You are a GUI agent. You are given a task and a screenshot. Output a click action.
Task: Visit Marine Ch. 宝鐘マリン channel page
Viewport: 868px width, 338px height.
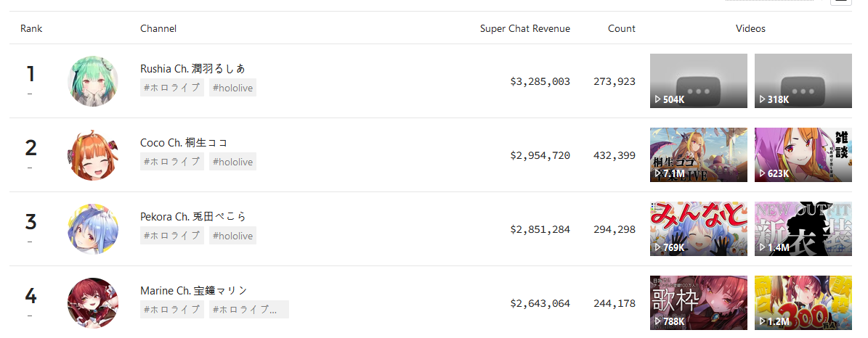pyautogui.click(x=193, y=291)
